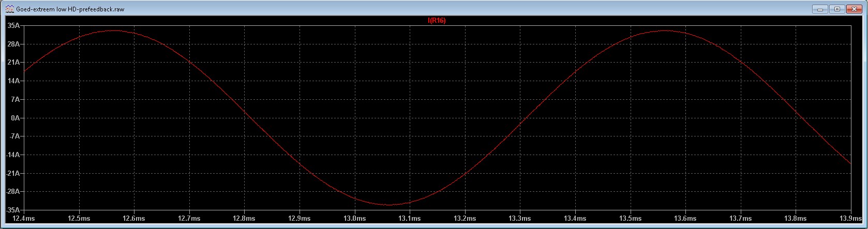
Task: Click the 13.1ms time axis label
Action: tap(410, 219)
